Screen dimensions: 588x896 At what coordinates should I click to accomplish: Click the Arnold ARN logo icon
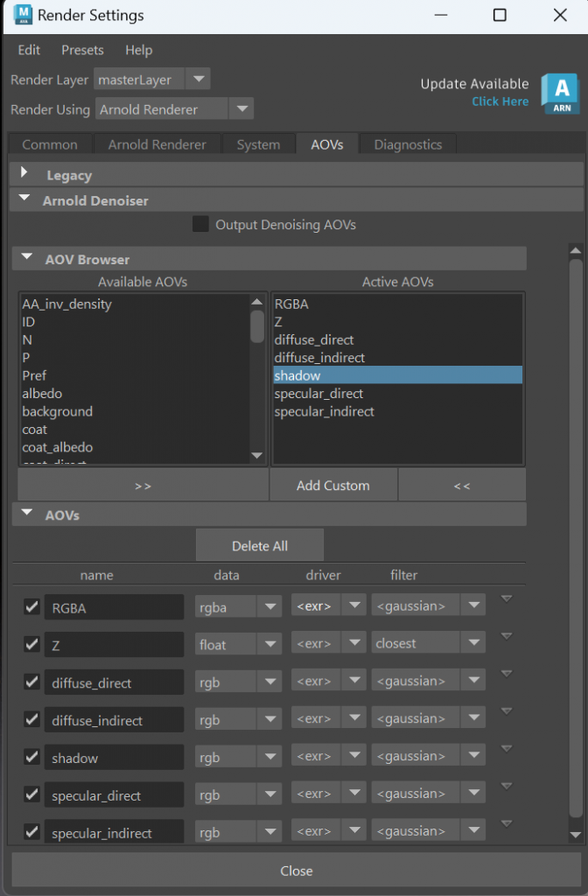point(561,94)
